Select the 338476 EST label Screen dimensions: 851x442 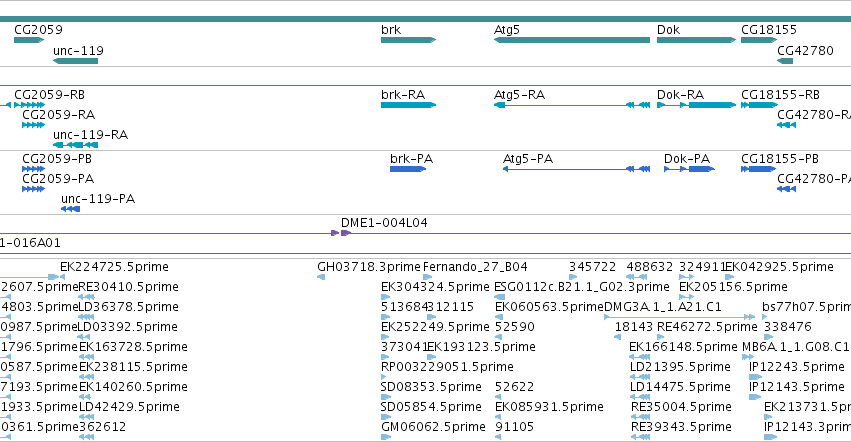[788, 327]
